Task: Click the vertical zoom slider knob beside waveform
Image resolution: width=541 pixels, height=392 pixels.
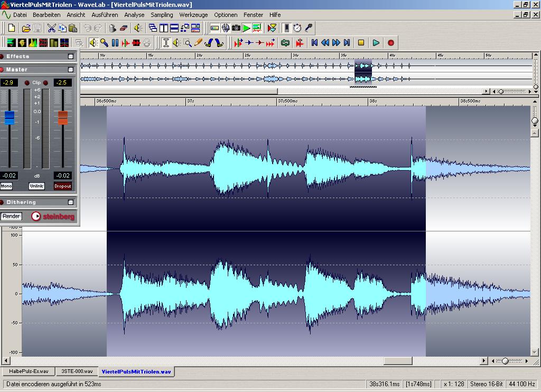Action: pos(535,121)
